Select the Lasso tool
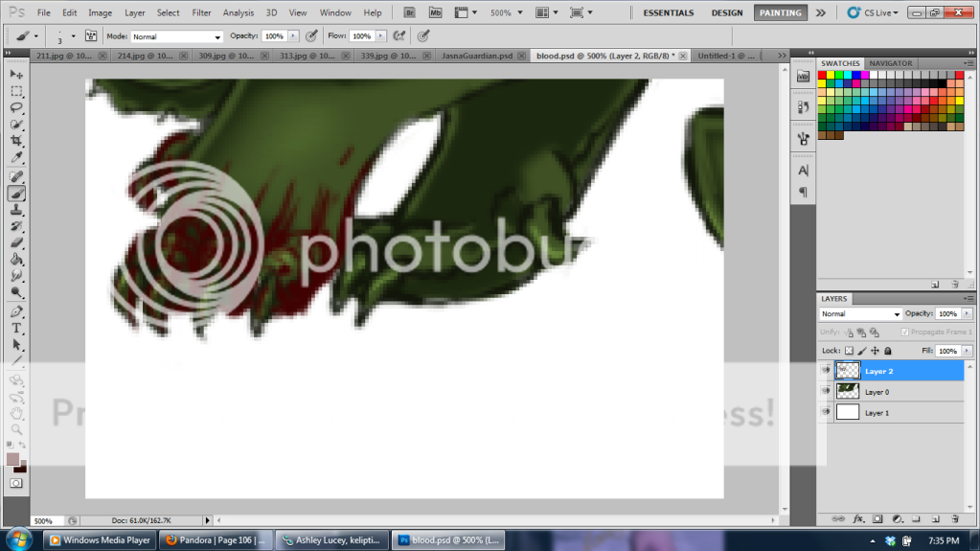Viewport: 980px width, 551px height. (16, 108)
